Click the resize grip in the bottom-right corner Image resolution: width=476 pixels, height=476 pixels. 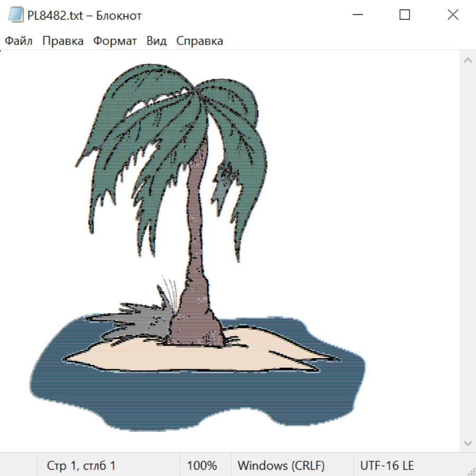tap(471, 471)
